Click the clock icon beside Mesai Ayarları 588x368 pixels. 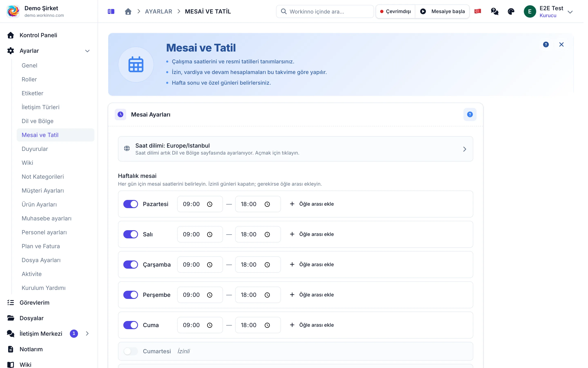120,114
